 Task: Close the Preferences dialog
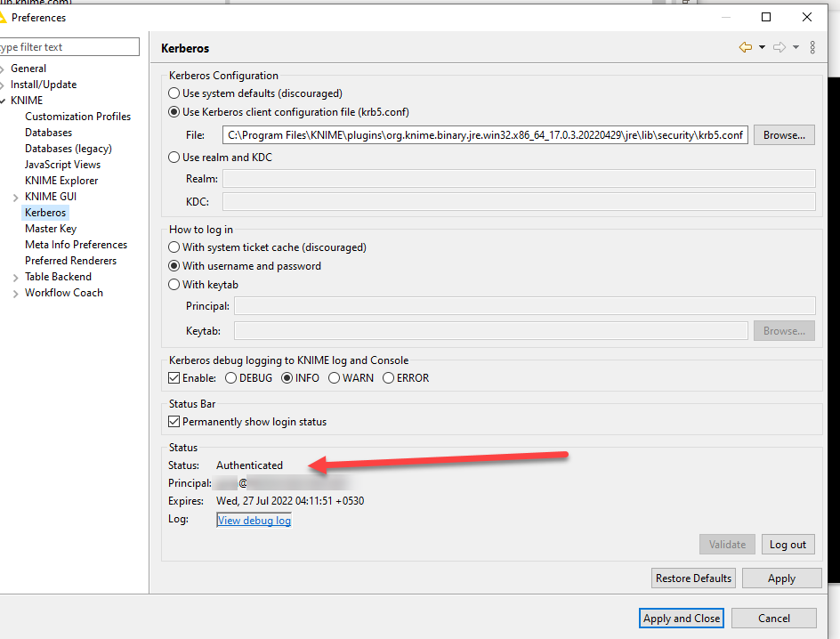[x=807, y=17]
